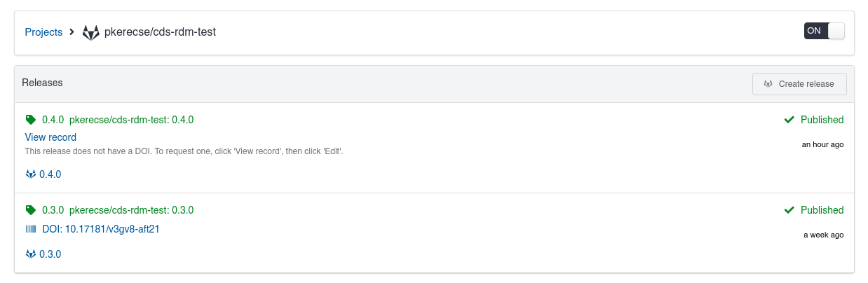Open the 0.3.0 tag link on GitLab
The width and height of the screenshot is (868, 283).
point(50,254)
